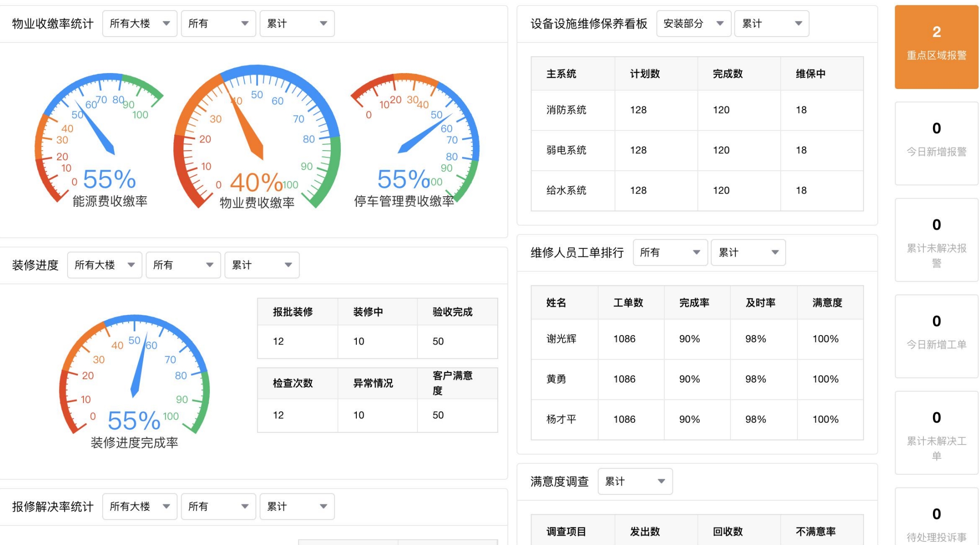Expand the 累计 dropdown in 满意度调查
This screenshot has height=545, width=980.
635,482
